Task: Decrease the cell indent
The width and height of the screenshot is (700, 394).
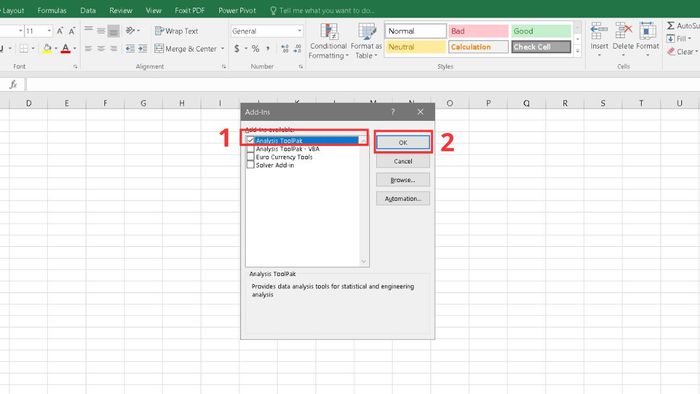Action: click(130, 48)
